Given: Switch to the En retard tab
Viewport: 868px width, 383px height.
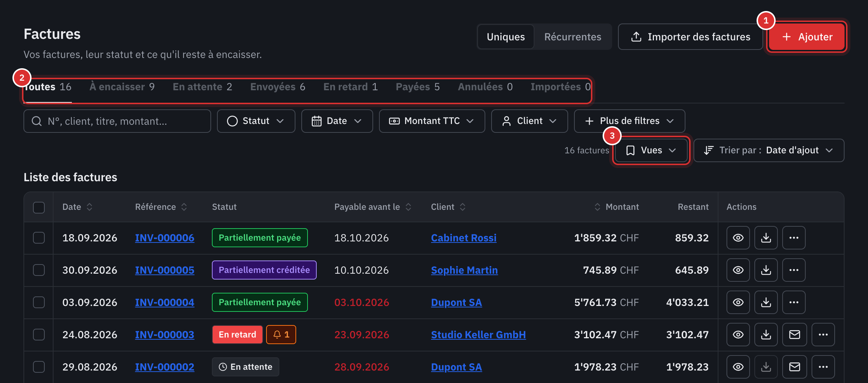Looking at the screenshot, I should coord(350,87).
